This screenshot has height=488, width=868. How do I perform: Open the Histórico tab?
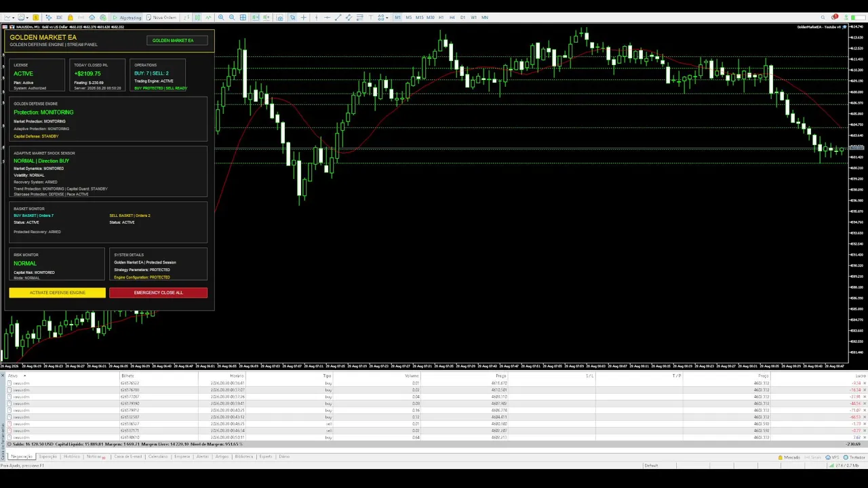[x=72, y=456]
